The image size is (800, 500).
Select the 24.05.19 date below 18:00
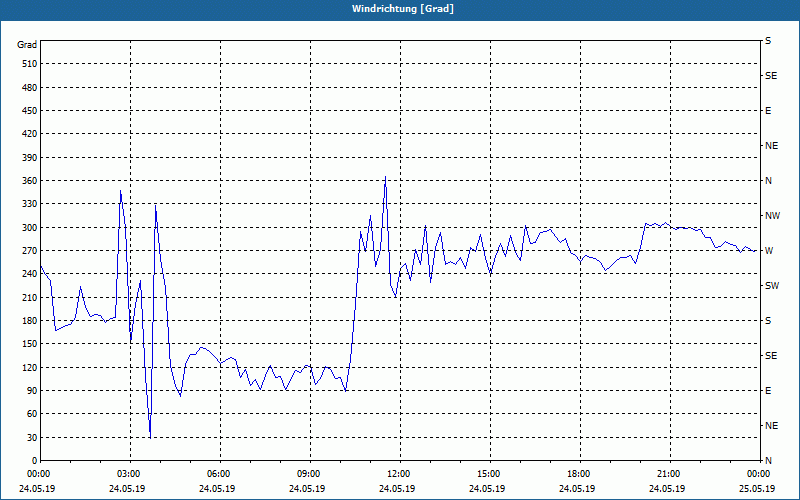pyautogui.click(x=577, y=489)
